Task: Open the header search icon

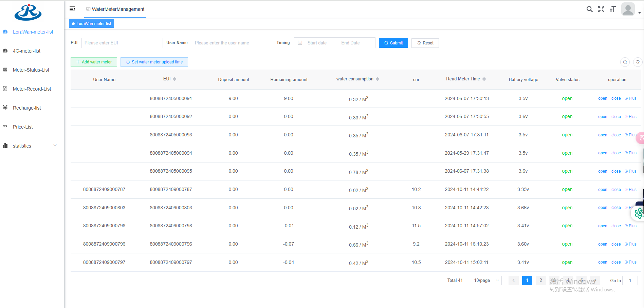Action: (x=590, y=9)
